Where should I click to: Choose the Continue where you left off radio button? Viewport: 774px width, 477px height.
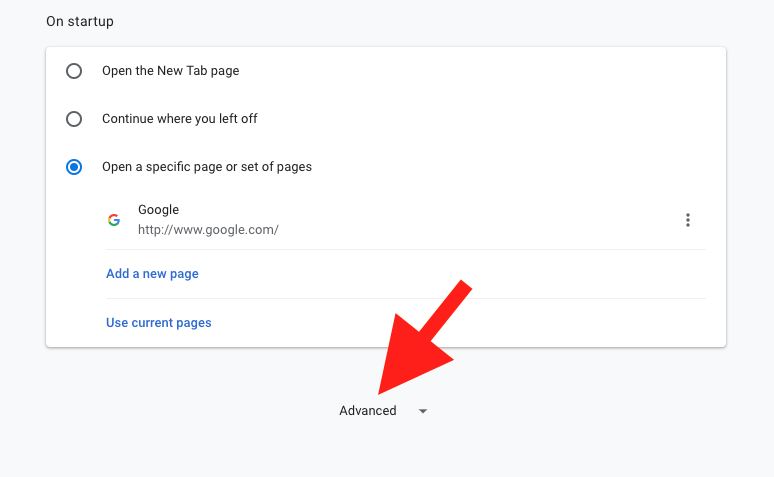tap(74, 119)
